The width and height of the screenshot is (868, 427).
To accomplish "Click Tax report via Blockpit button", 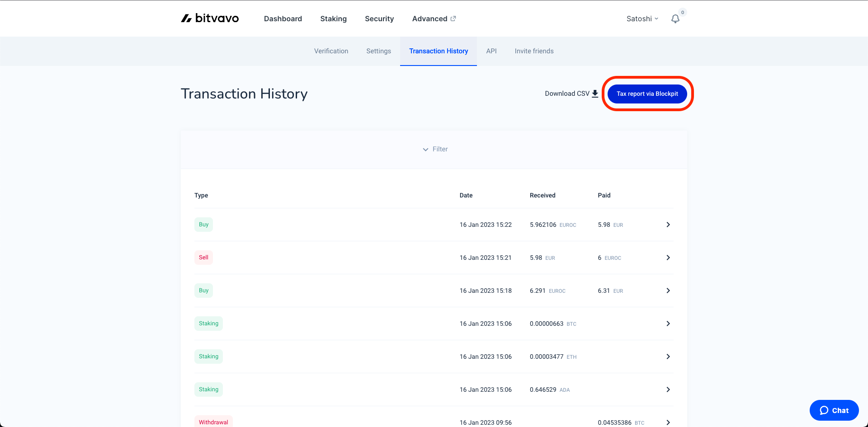I will (x=647, y=94).
